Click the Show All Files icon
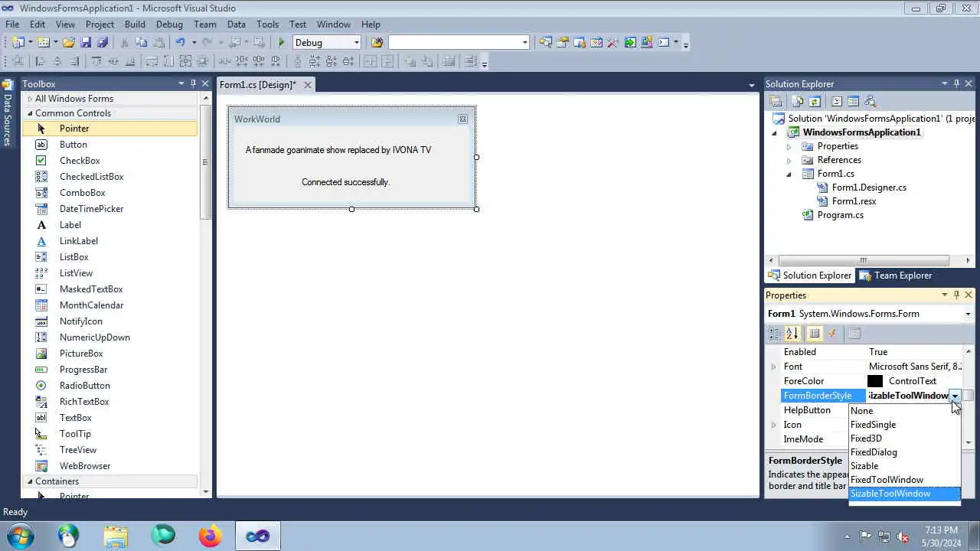Image resolution: width=980 pixels, height=551 pixels. [798, 101]
